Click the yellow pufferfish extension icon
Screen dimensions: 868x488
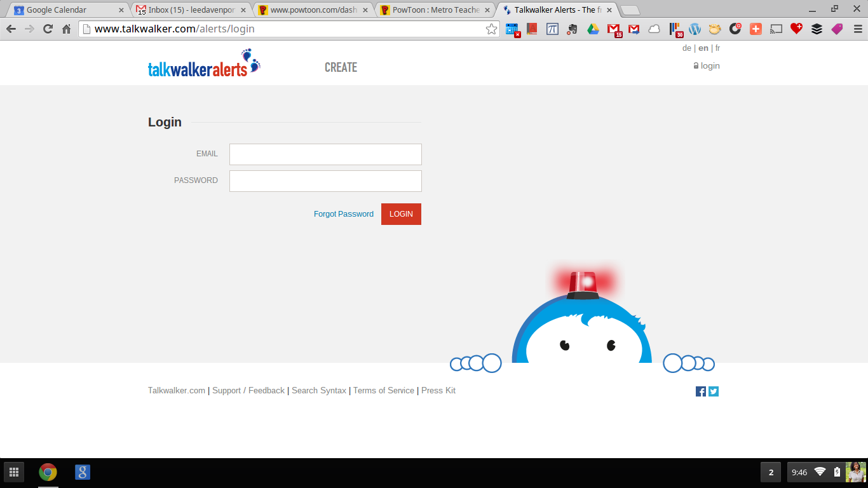pyautogui.click(x=715, y=29)
